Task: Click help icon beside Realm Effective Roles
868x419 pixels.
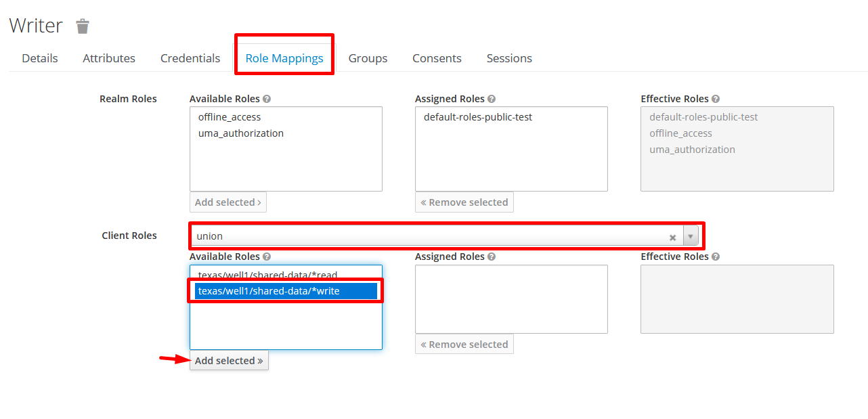Action: click(x=716, y=99)
